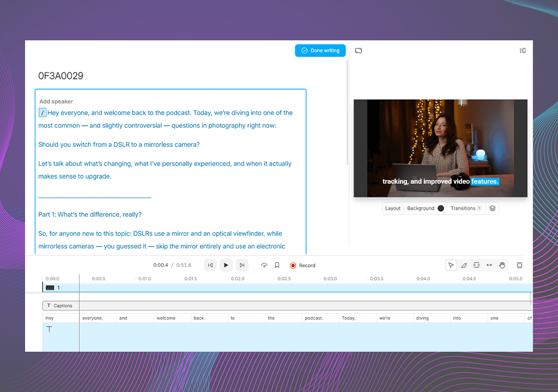Click the 'Should you switch from a DSLR' line

119,144
